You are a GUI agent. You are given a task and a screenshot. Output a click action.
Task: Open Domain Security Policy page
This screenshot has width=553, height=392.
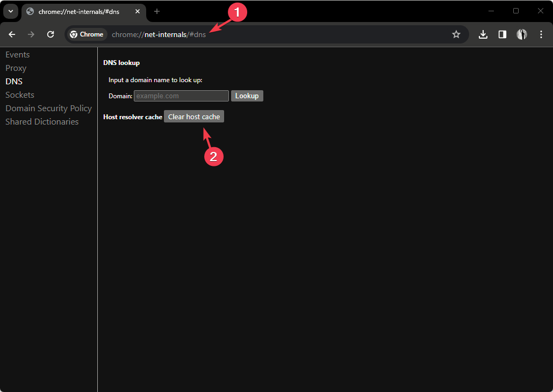coord(48,108)
